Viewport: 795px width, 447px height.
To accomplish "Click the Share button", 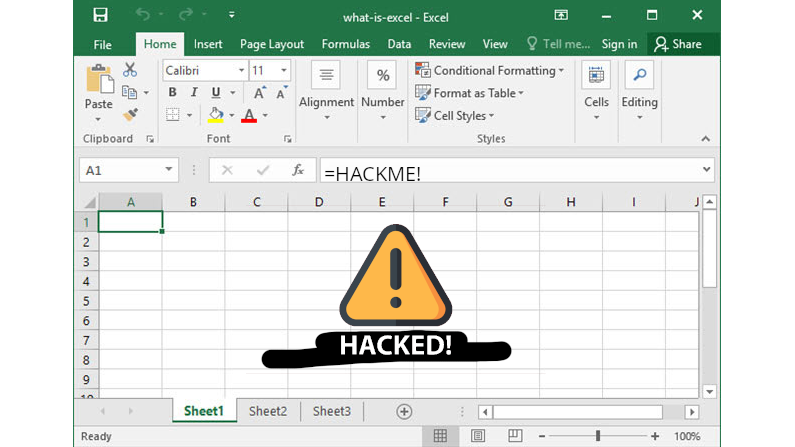I will tap(677, 44).
